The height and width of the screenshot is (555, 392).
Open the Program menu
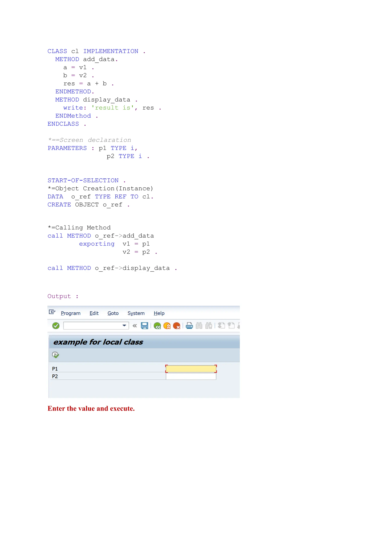pos(71,313)
